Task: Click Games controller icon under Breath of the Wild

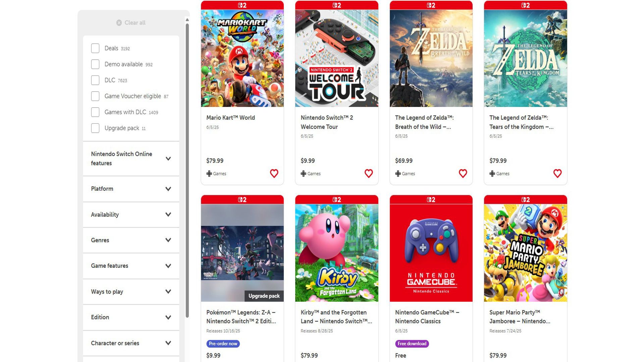Action: click(398, 174)
